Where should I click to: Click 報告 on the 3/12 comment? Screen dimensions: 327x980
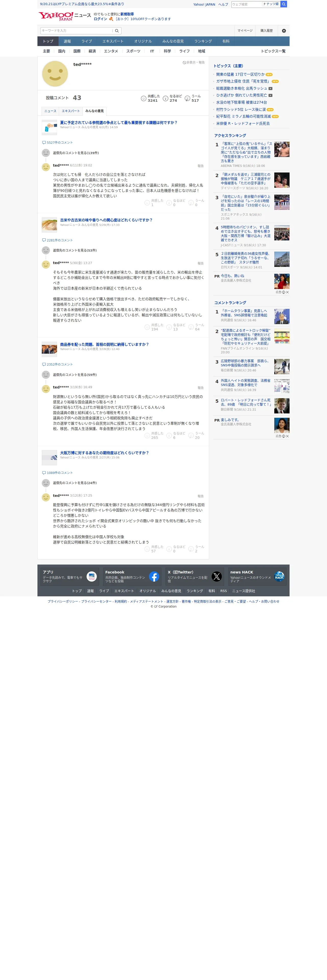[201, 496]
